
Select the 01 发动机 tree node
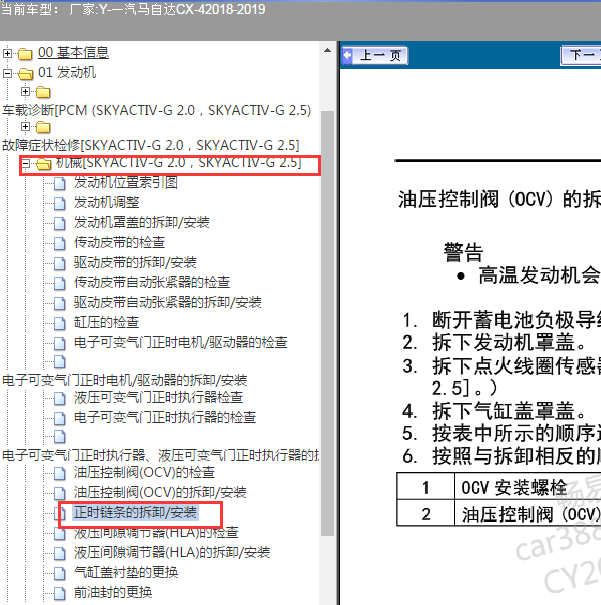click(x=67, y=73)
